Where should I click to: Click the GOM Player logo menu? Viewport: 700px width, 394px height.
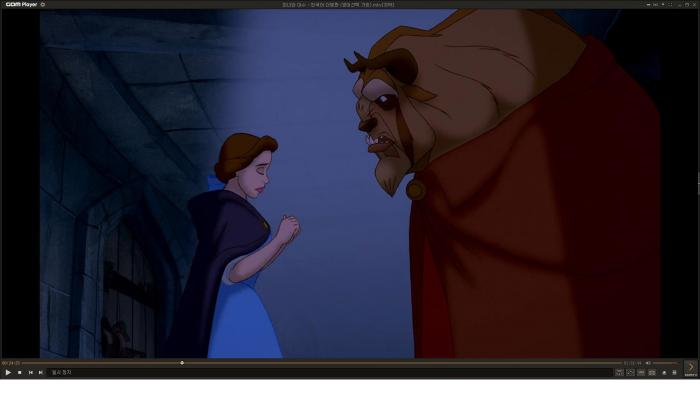click(x=21, y=4)
